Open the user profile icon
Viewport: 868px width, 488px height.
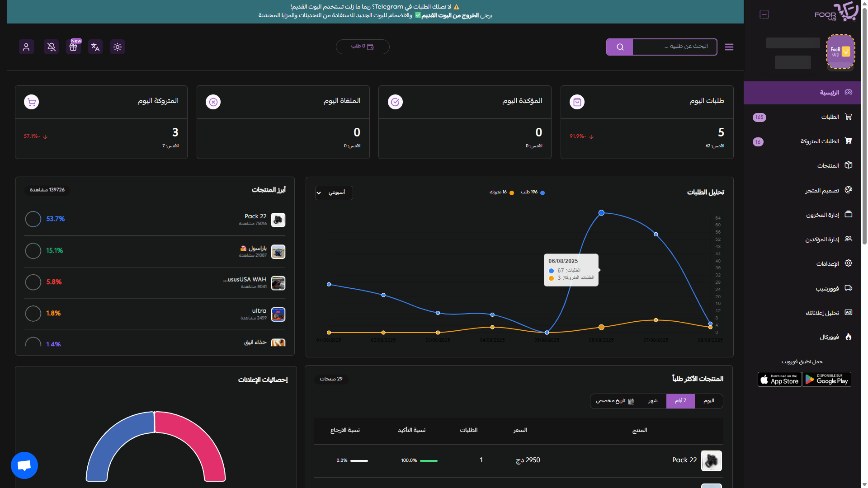point(26,47)
